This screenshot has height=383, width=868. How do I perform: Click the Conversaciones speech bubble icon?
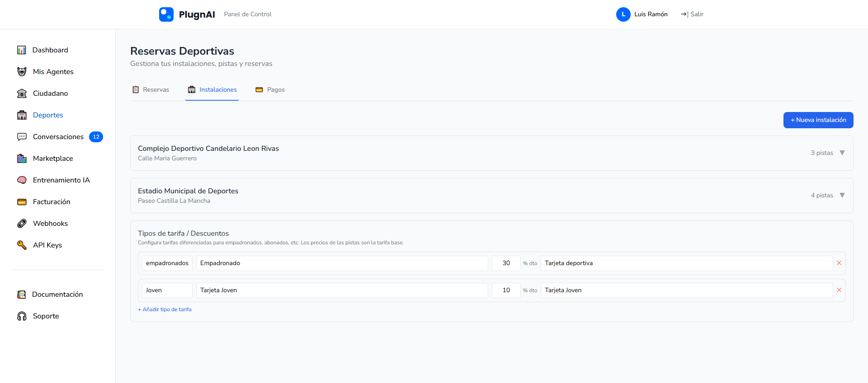click(x=22, y=137)
